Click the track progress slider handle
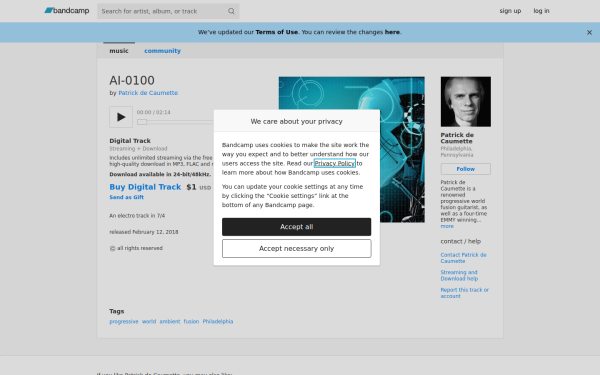The image size is (600, 375). [142, 122]
